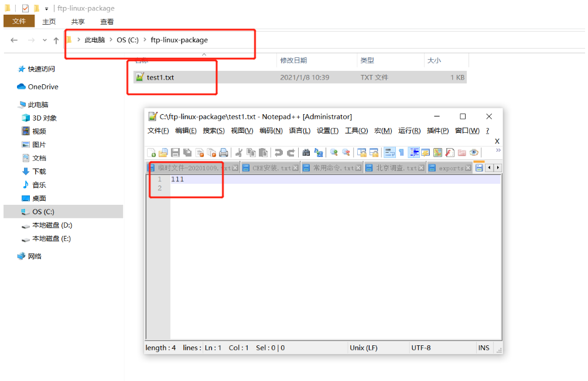Switch to the exports tab
588x381 pixels.
click(450, 168)
